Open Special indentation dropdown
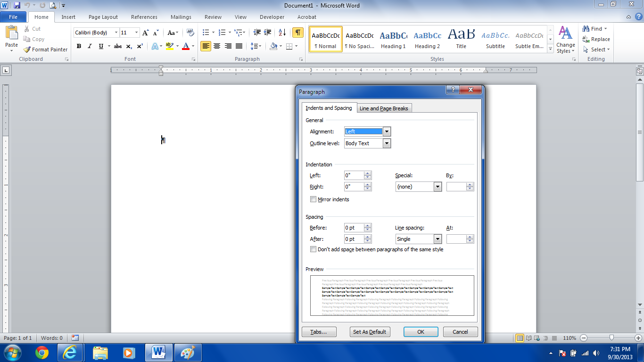This screenshot has height=362, width=644. (x=438, y=187)
